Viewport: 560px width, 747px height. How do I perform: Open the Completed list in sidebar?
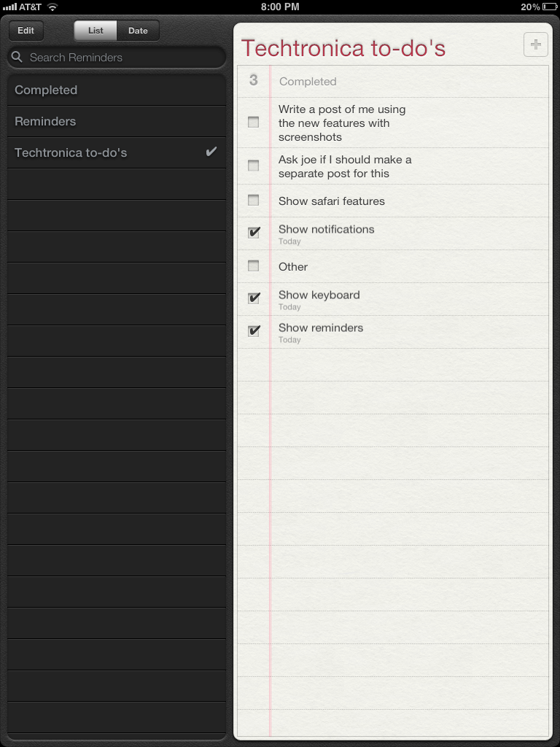[x=46, y=90]
